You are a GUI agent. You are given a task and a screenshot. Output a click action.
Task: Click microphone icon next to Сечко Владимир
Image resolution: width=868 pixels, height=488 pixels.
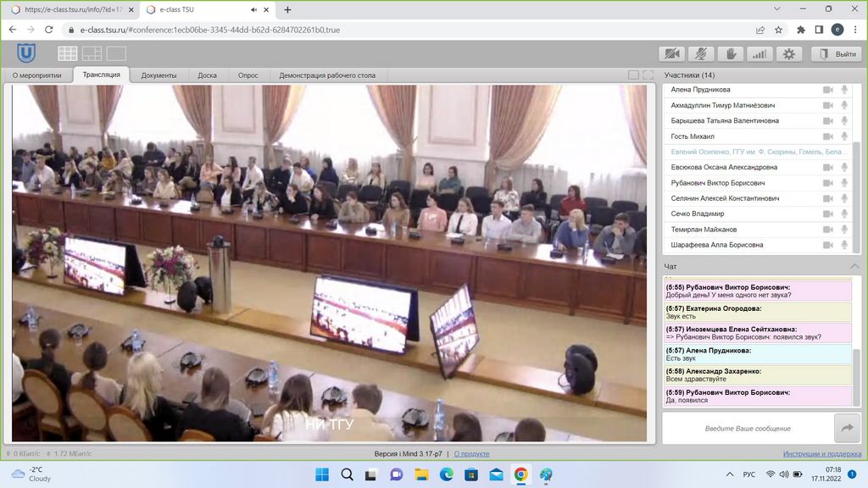click(844, 213)
